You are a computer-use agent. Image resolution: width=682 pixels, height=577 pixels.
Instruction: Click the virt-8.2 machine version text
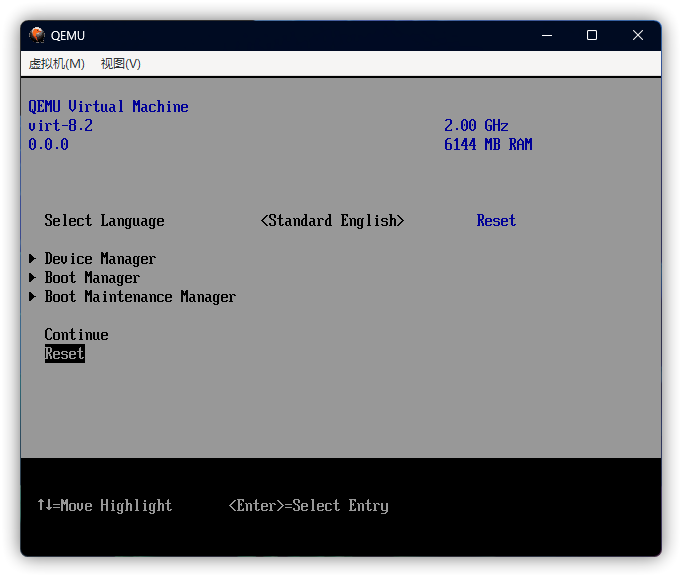60,126
